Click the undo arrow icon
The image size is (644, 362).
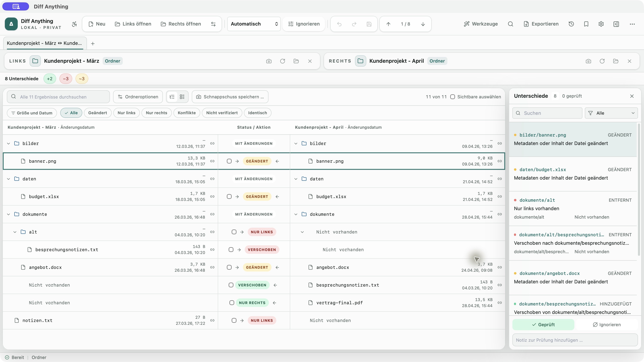tap(339, 24)
